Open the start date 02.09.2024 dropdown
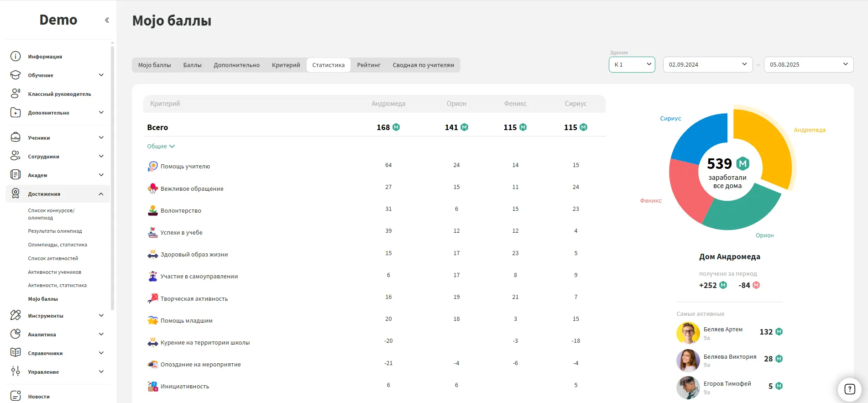 point(707,64)
